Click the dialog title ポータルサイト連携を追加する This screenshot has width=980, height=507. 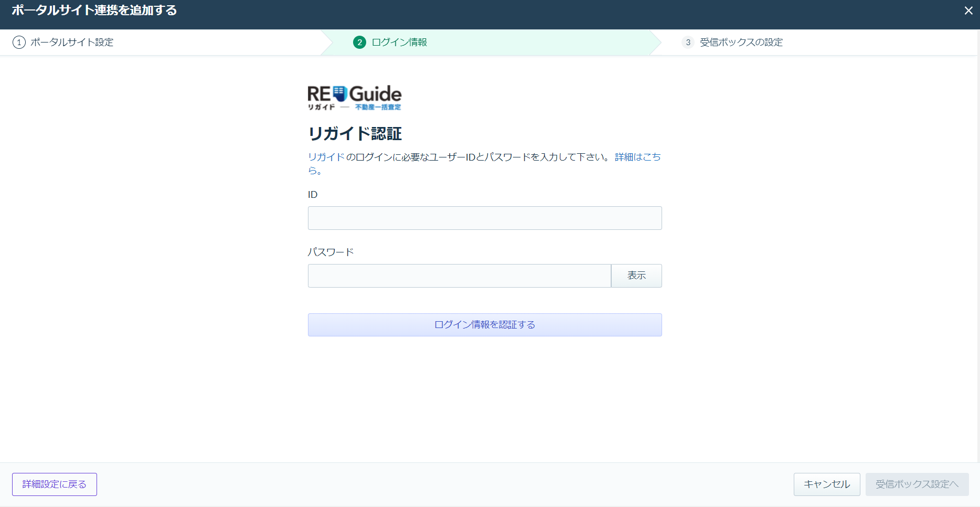pos(94,10)
